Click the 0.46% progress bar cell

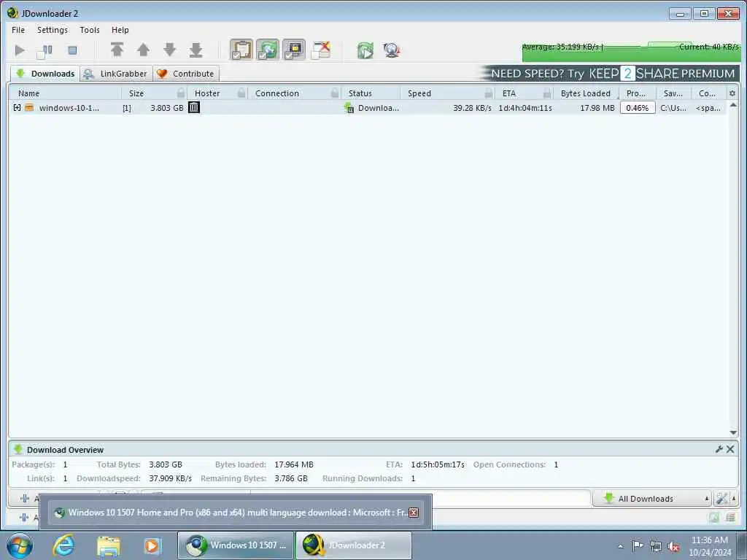click(x=638, y=108)
